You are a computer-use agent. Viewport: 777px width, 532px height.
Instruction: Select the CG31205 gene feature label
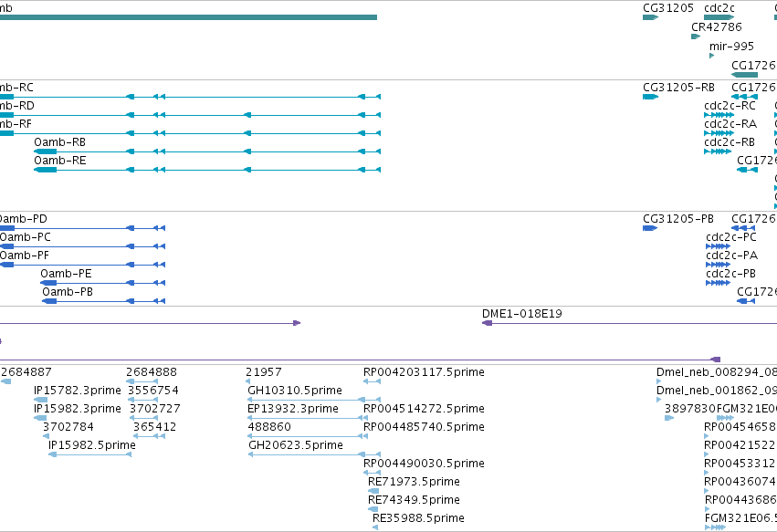[668, 8]
